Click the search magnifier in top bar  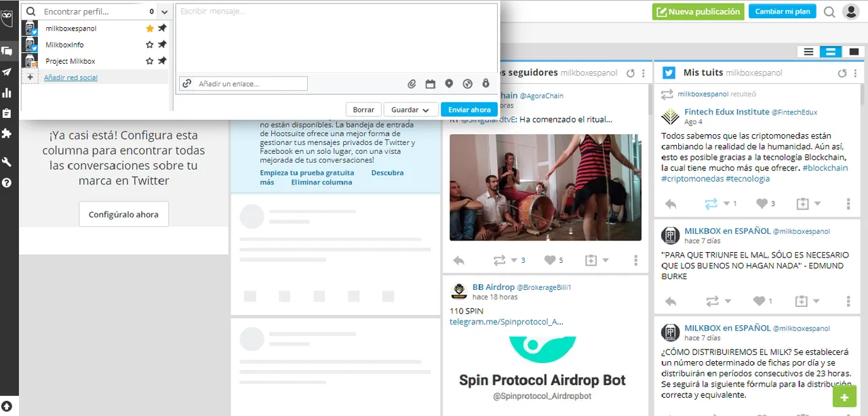point(829,12)
